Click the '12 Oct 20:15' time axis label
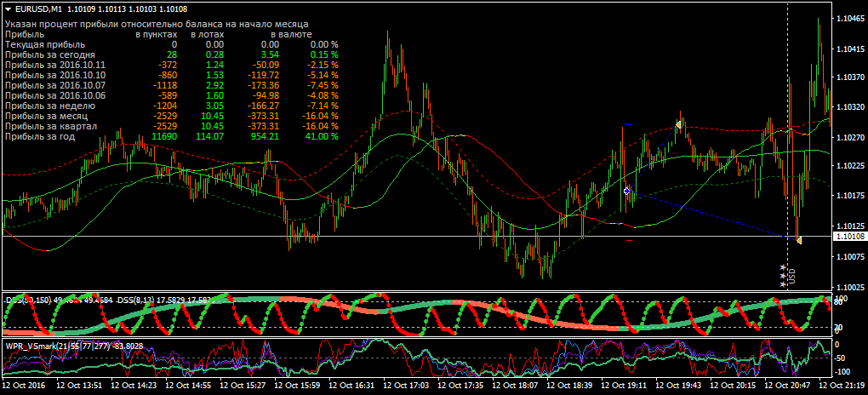The width and height of the screenshot is (868, 395). click(733, 385)
